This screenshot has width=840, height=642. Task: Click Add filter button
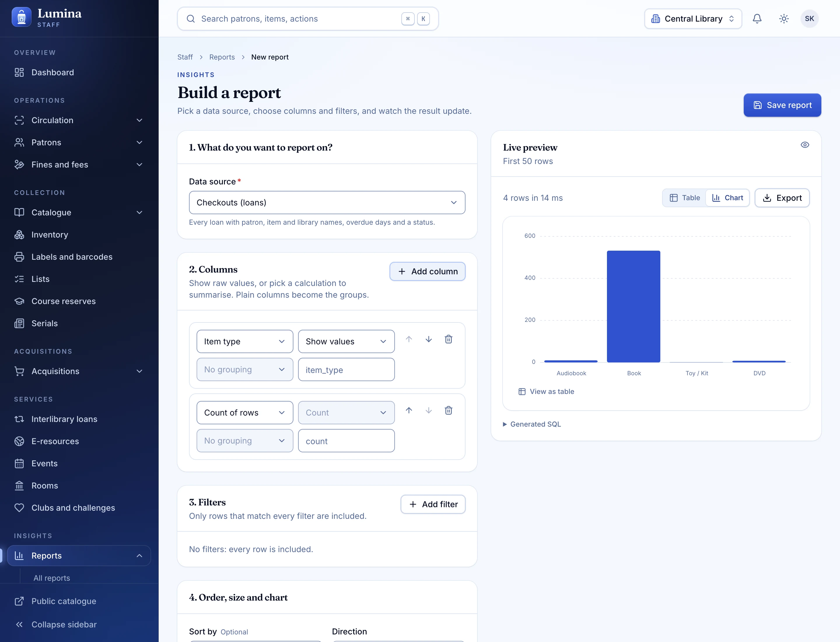click(433, 505)
